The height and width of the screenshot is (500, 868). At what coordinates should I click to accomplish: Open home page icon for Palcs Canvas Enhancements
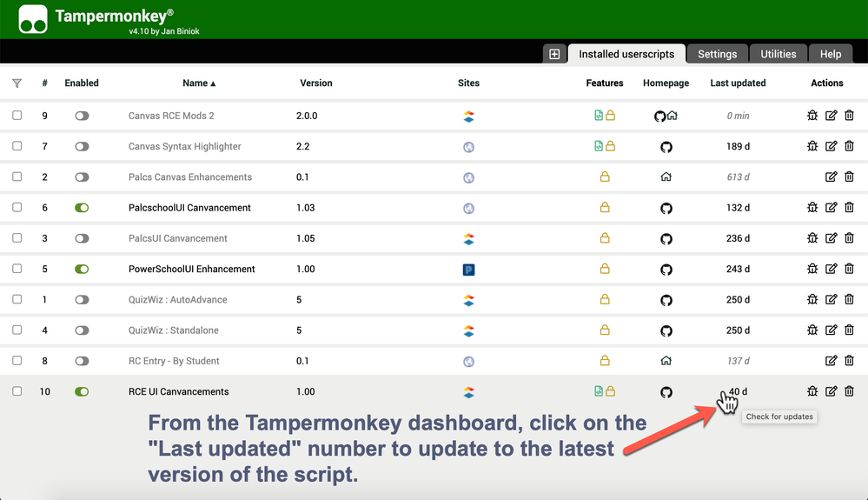(x=666, y=177)
